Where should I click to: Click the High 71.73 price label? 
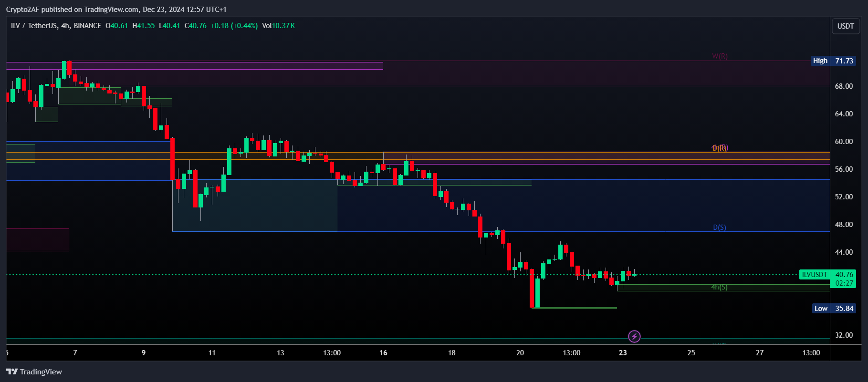tap(834, 61)
